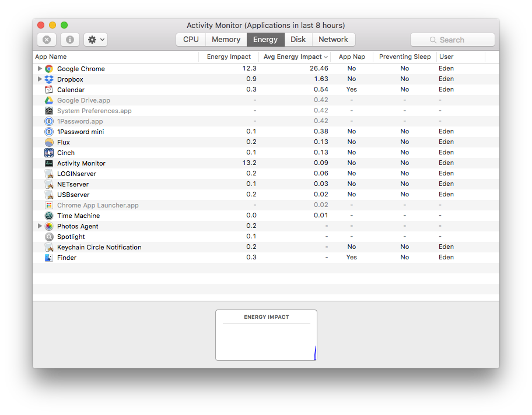
Task: Open the gear action menu
Action: [x=96, y=40]
